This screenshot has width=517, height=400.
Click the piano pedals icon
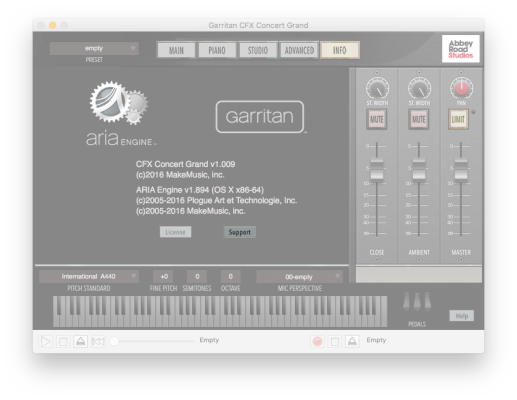click(x=417, y=302)
